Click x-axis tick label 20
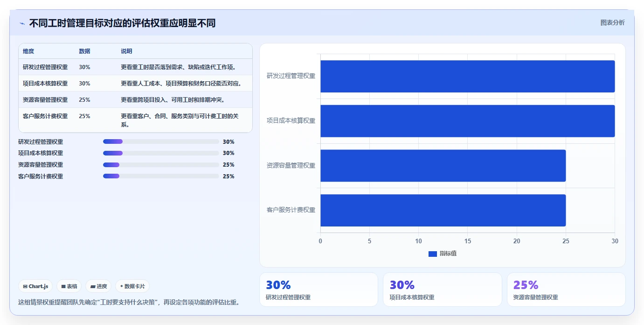 [517, 241]
